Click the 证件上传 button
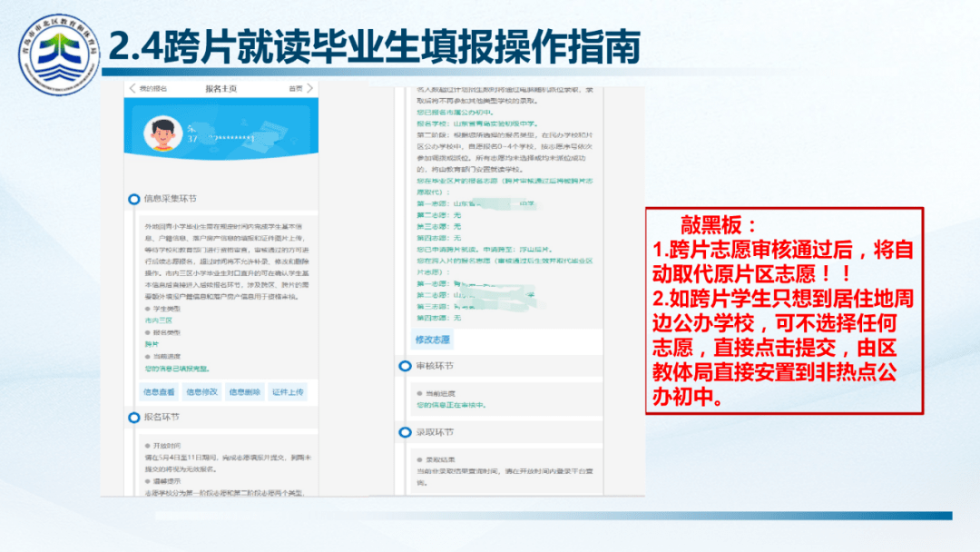This screenshot has width=980, height=552. point(289,391)
